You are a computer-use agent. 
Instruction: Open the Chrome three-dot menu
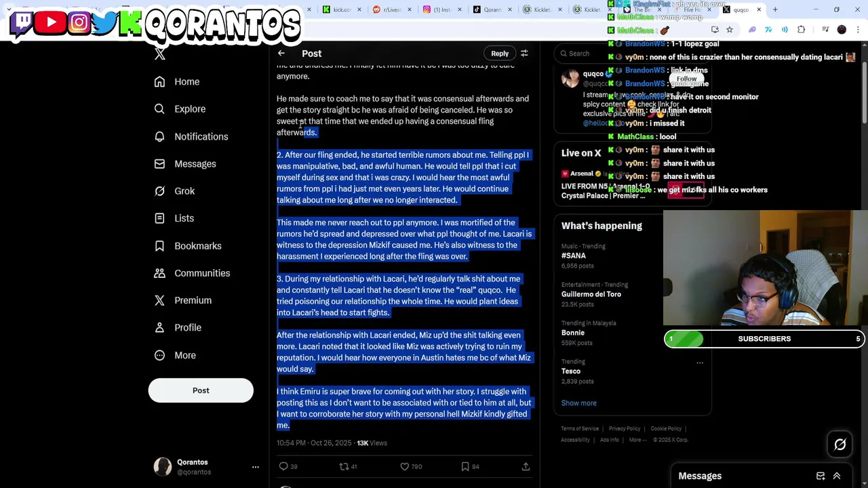click(x=858, y=30)
